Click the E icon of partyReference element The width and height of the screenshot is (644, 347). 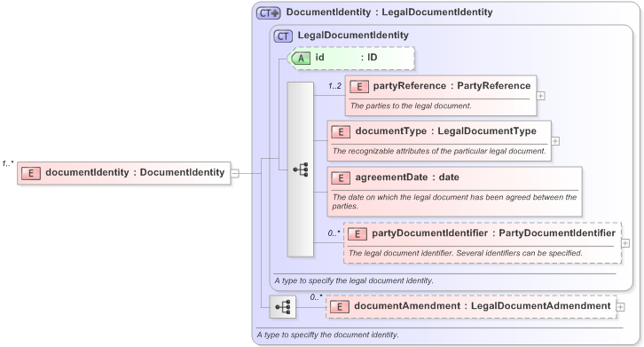click(x=359, y=87)
